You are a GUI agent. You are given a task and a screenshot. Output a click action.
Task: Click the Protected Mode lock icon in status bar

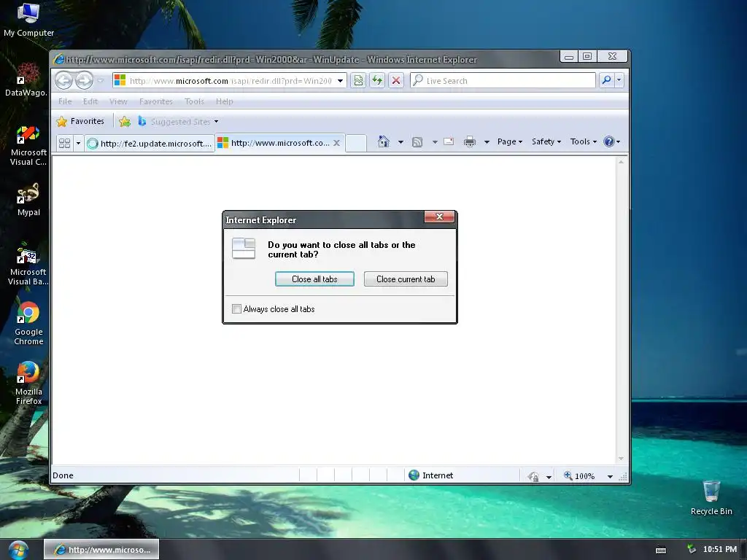click(533, 475)
